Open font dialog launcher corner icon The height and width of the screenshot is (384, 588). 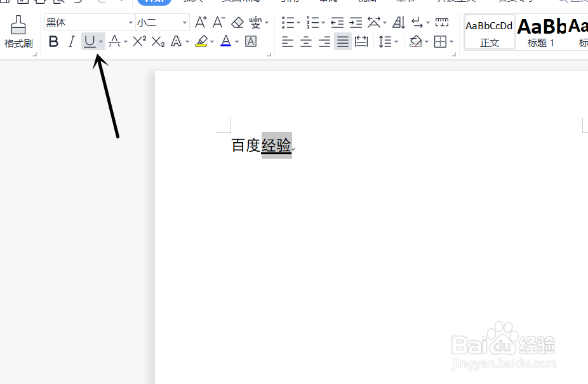click(x=269, y=55)
